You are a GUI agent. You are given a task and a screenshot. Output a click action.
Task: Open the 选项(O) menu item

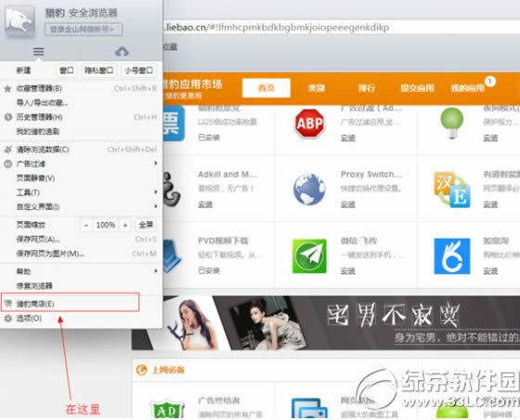tap(82, 319)
